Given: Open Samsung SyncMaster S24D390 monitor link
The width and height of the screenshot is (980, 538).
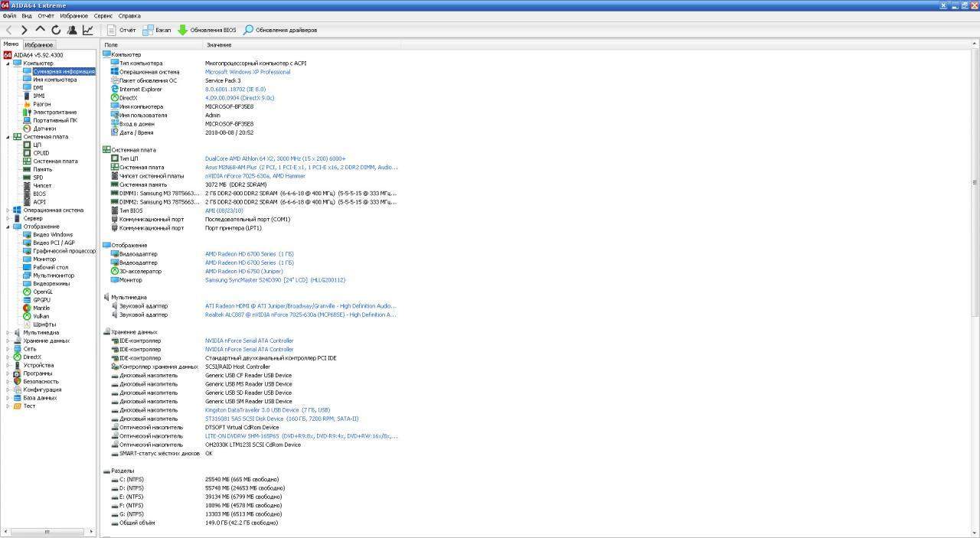Looking at the screenshot, I should pos(275,280).
